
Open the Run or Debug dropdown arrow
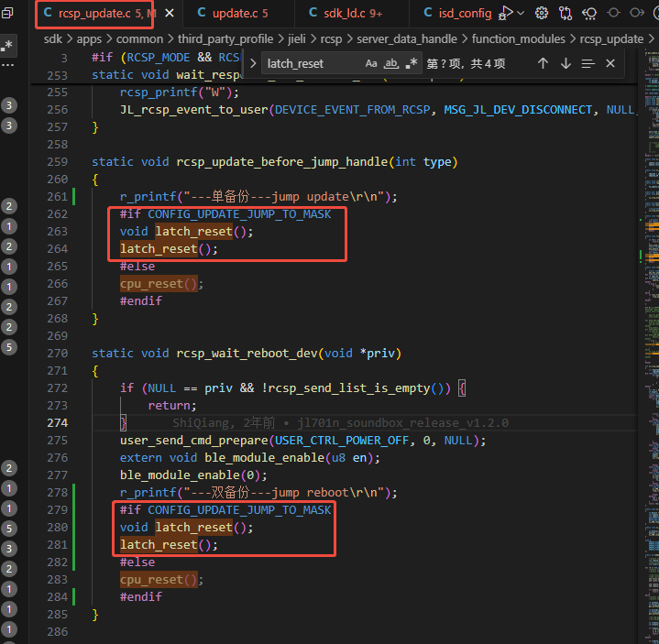click(x=521, y=13)
